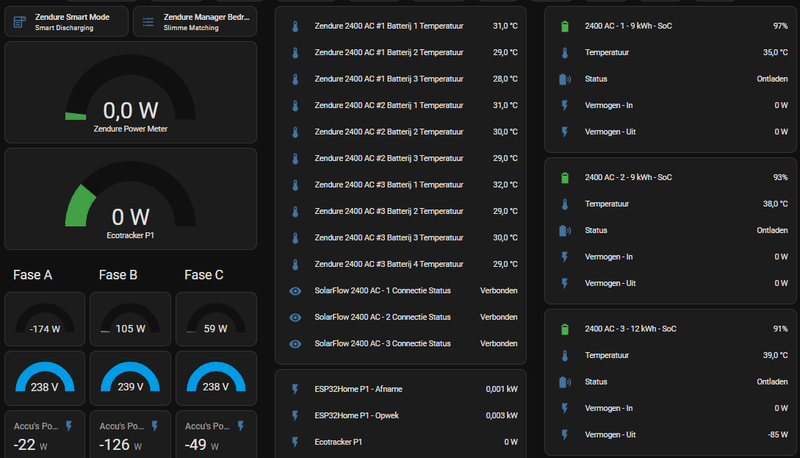Open Zendure Manager Slimme Matching tile
Viewport: 800px width, 458px height.
pos(195,22)
